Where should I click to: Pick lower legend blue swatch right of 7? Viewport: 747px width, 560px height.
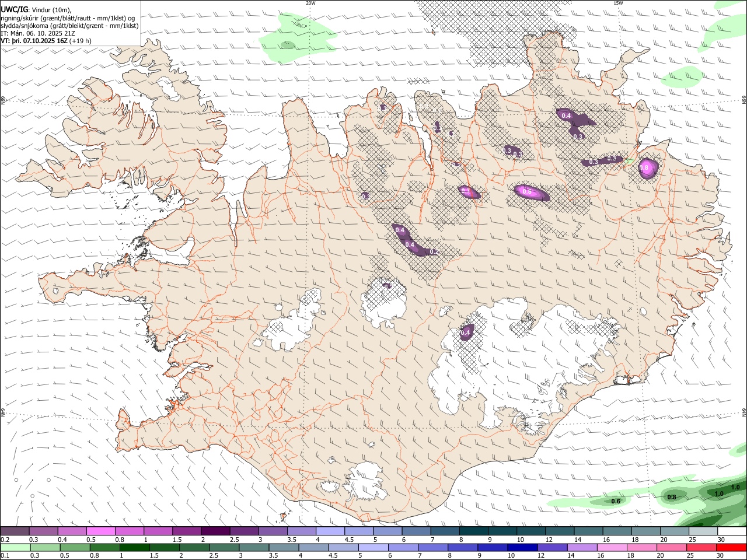click(432, 548)
